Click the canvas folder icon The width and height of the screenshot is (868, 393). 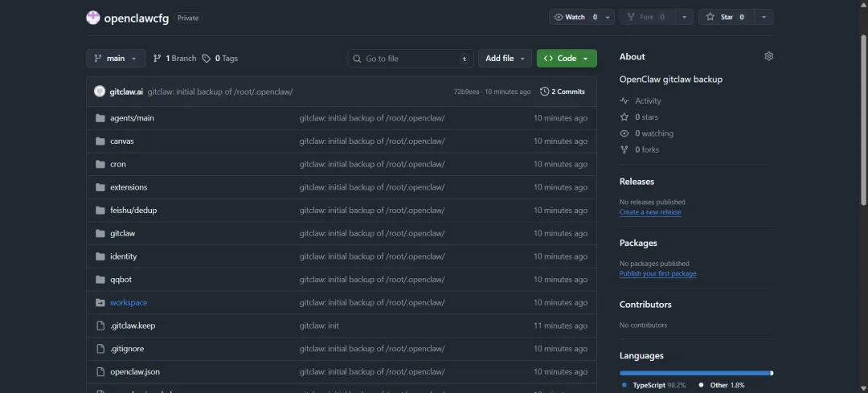coord(100,141)
